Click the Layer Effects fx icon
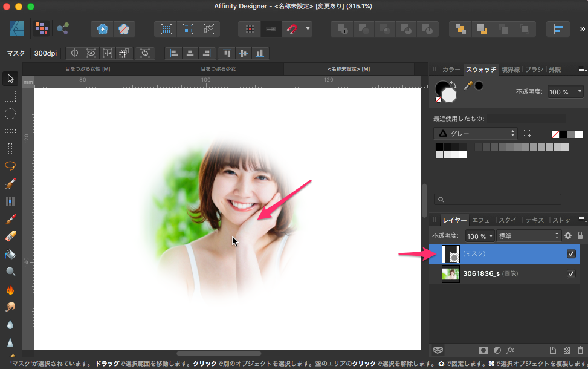This screenshot has height=369, width=588. [x=510, y=350]
